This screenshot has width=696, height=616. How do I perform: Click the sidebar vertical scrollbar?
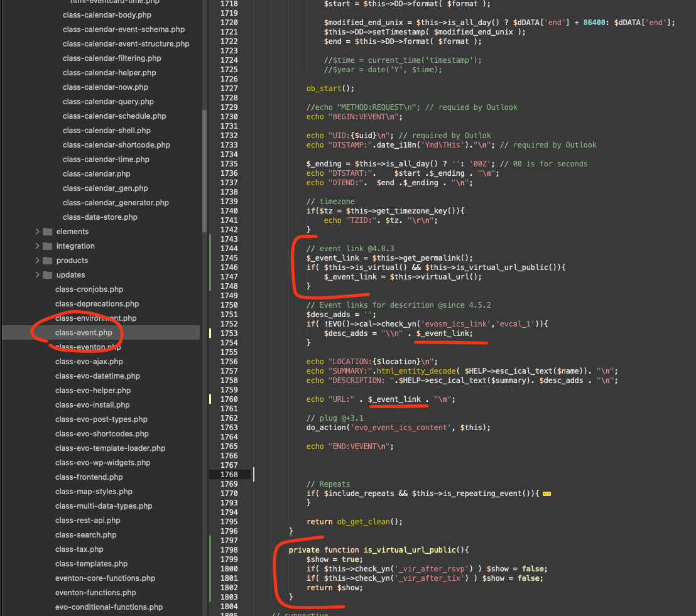204,171
